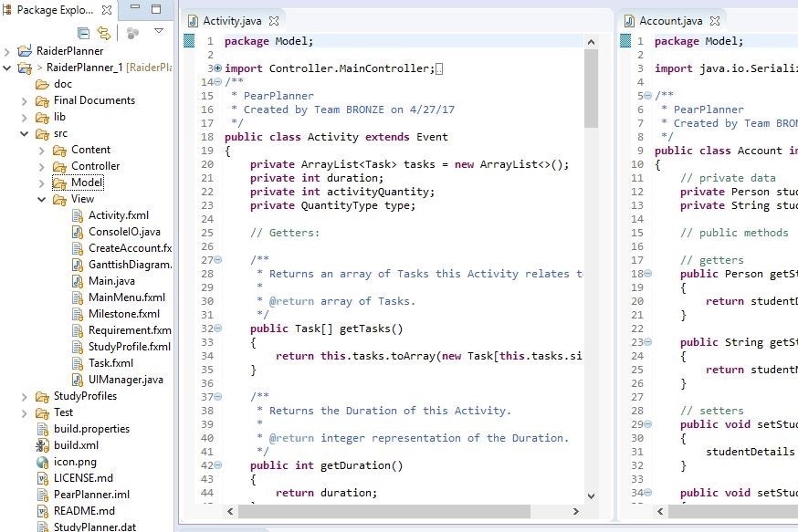Collapse the View folder in src
798x532 pixels.
[42, 199]
